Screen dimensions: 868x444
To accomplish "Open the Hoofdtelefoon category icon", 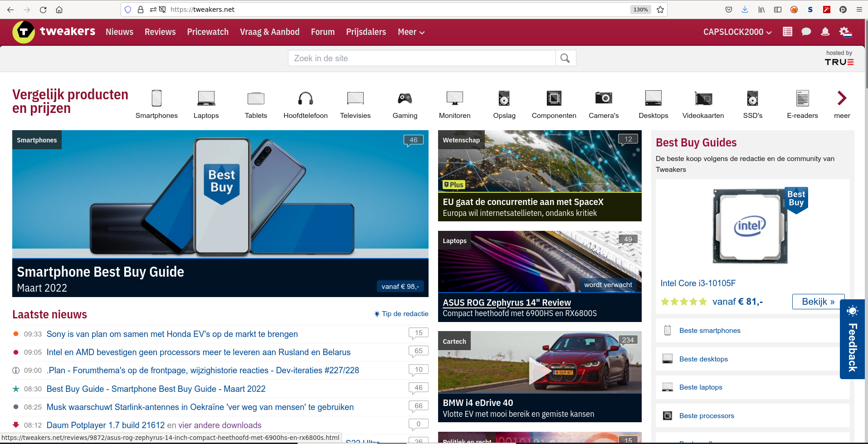I will click(306, 98).
